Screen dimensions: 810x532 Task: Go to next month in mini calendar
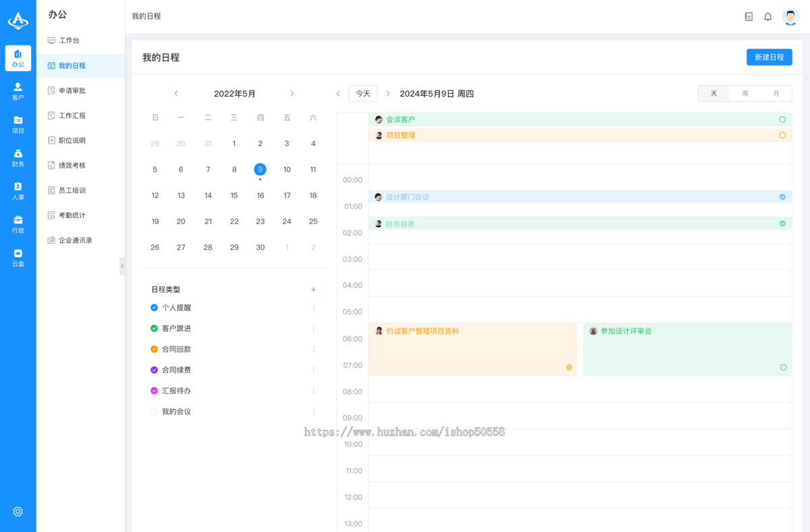(292, 94)
